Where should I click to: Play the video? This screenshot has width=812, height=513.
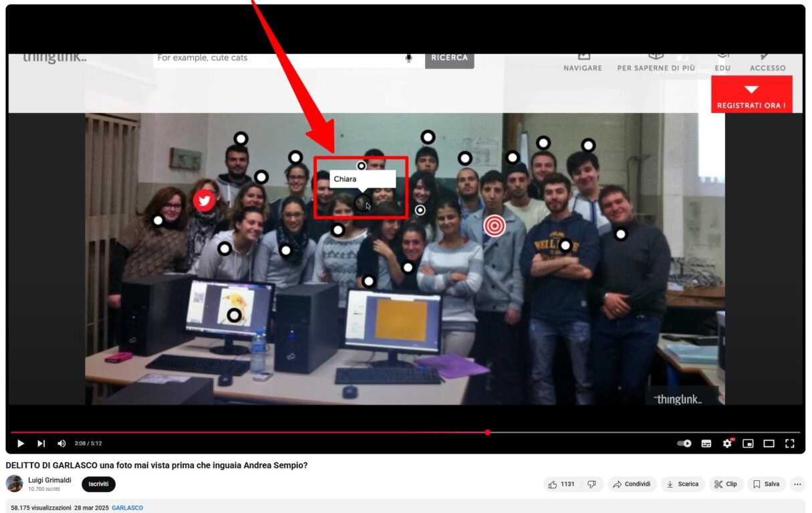(21, 444)
